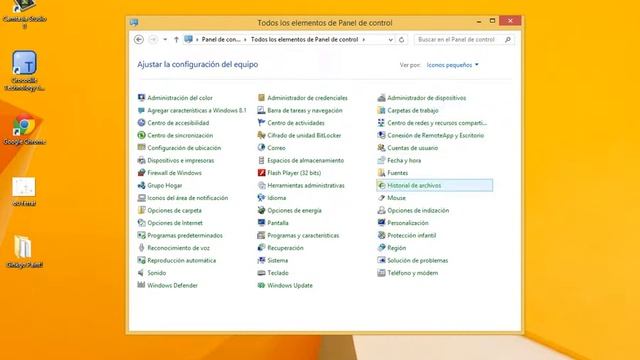Open recent locations dropdown arrow
Image resolution: width=640 pixels, height=360 pixels.
click(x=165, y=40)
